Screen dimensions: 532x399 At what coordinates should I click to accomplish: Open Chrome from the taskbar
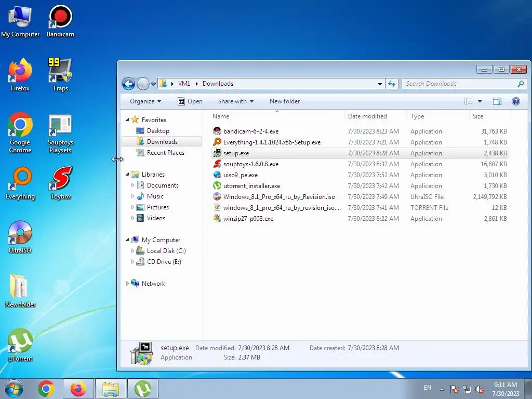46,389
